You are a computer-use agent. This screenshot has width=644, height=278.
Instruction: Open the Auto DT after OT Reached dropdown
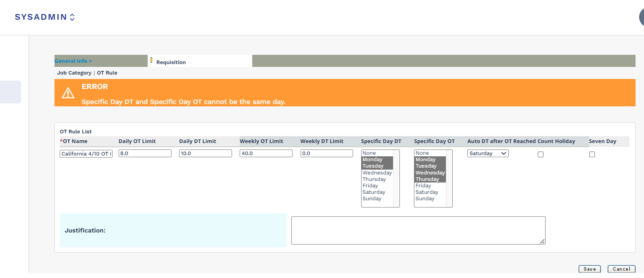point(488,154)
